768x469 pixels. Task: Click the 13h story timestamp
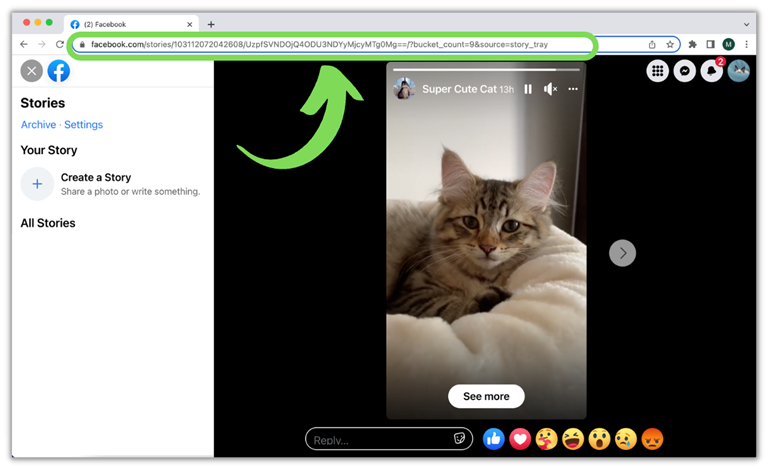507,90
